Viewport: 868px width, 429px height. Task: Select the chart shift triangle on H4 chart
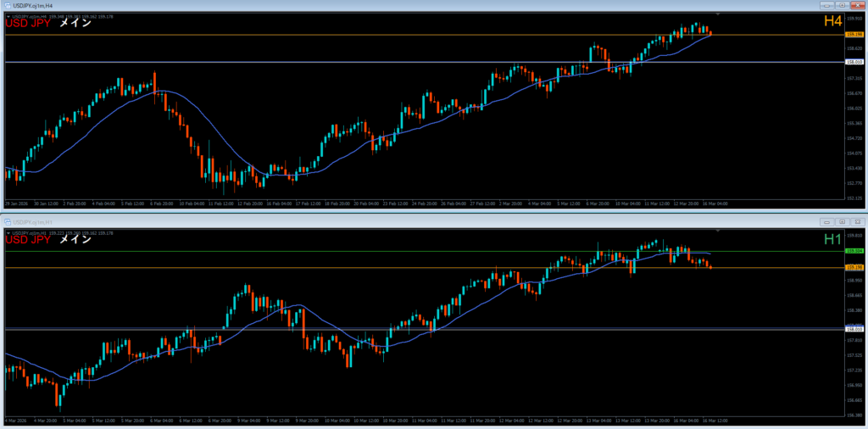coord(719,14)
